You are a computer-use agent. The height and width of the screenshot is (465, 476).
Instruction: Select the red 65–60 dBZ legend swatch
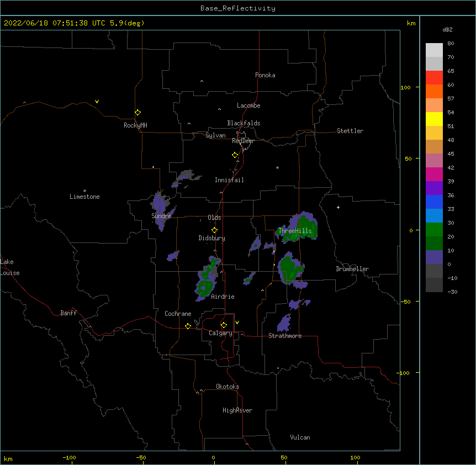[434, 78]
